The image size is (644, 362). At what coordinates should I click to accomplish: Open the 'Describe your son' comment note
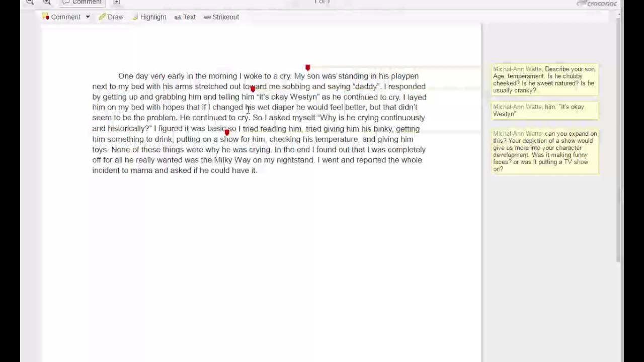pyautogui.click(x=545, y=79)
